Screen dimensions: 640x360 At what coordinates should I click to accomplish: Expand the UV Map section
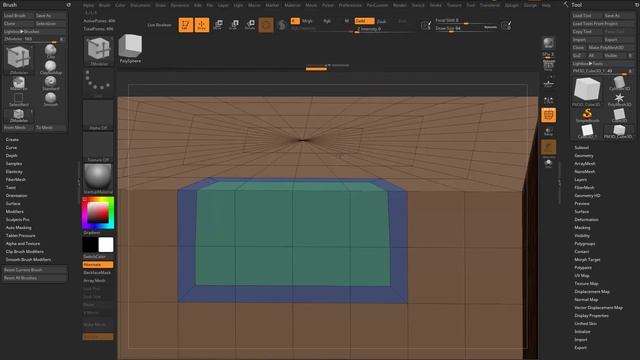[x=582, y=276]
